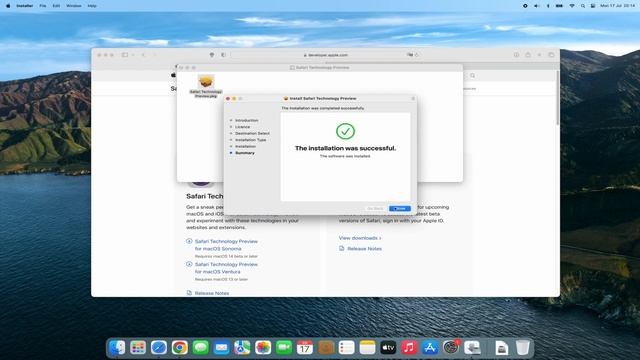
Task: Click the new tab plus icon in Safari
Action: (539, 55)
